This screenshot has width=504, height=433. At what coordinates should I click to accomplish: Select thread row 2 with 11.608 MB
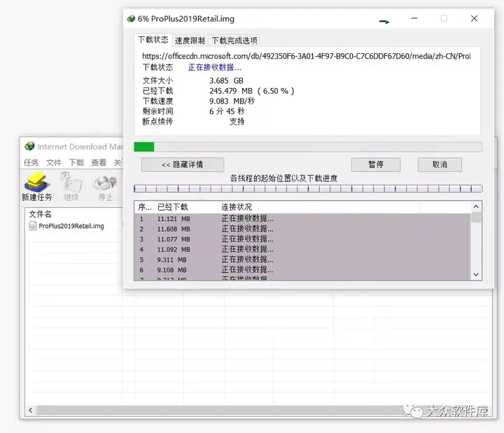[302, 229]
